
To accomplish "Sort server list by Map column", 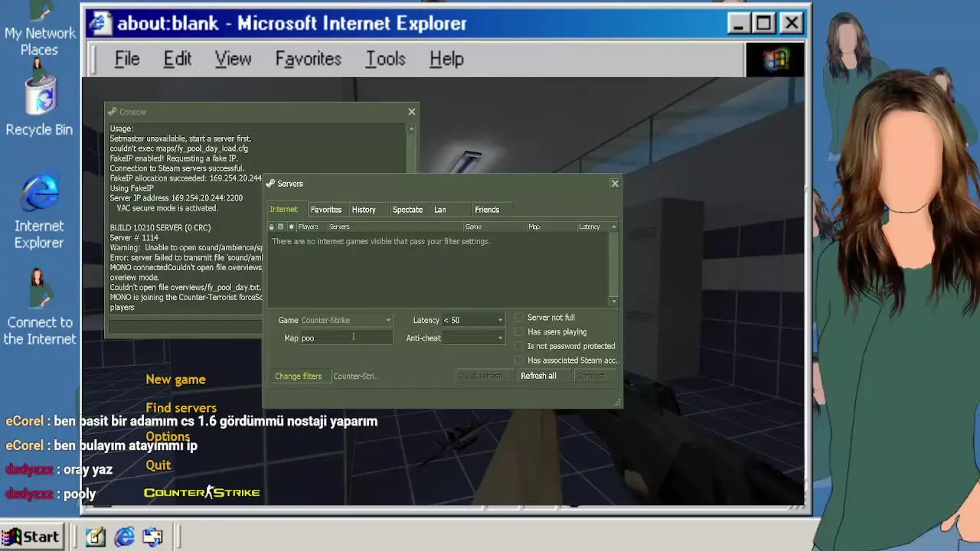I will (x=551, y=227).
